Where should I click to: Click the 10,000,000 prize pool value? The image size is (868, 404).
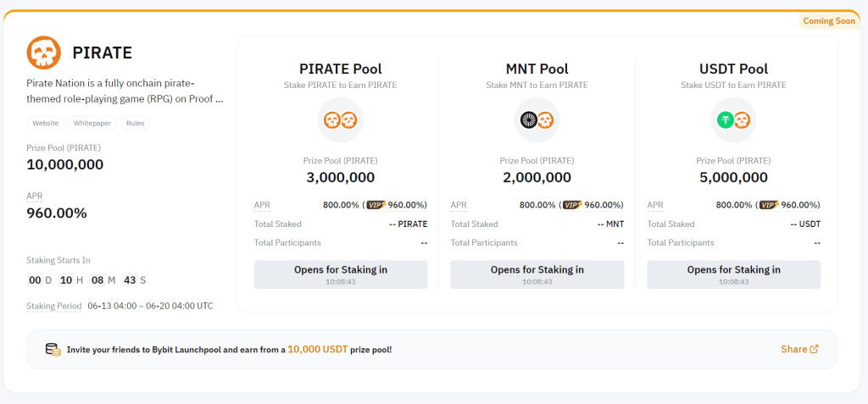tap(64, 165)
